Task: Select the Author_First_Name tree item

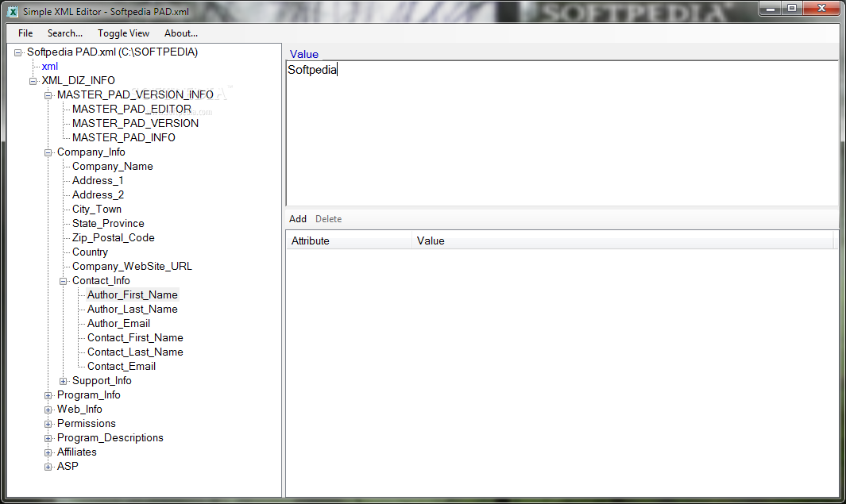Action: tap(132, 294)
